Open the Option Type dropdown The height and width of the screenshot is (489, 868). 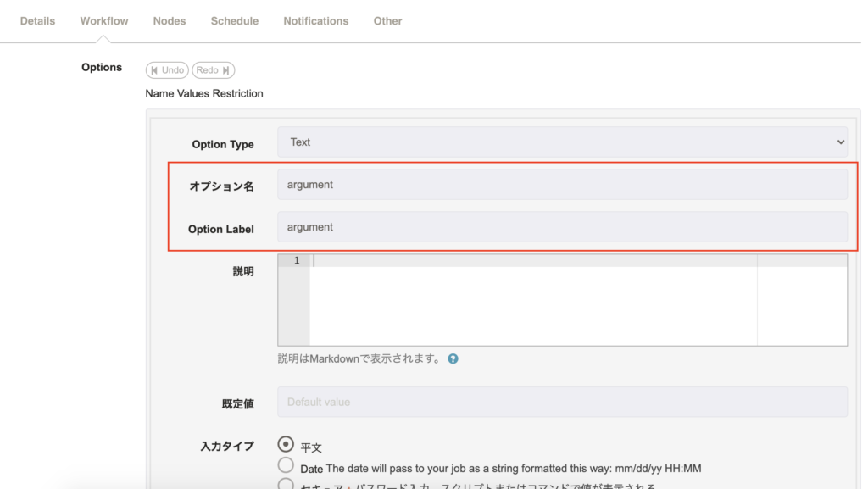click(x=563, y=142)
